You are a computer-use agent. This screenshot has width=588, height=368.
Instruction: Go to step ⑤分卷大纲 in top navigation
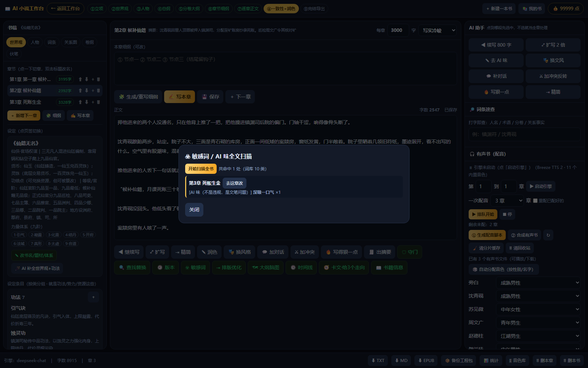(x=189, y=9)
